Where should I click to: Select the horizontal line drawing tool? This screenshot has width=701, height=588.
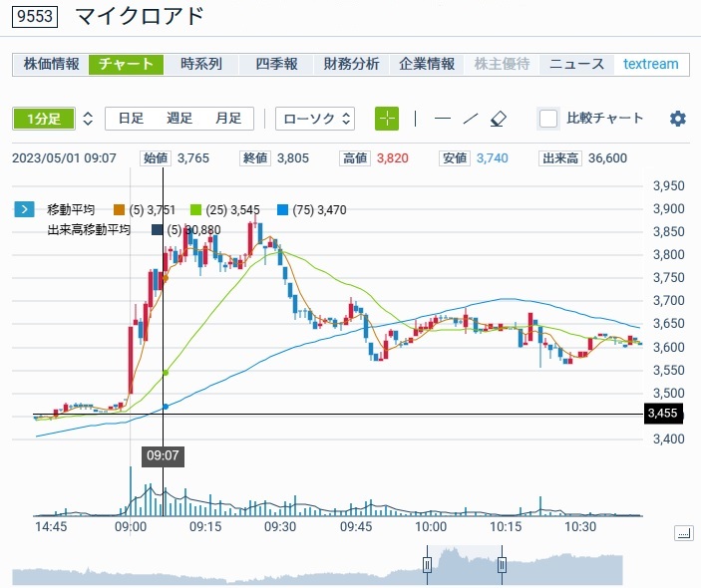(443, 119)
